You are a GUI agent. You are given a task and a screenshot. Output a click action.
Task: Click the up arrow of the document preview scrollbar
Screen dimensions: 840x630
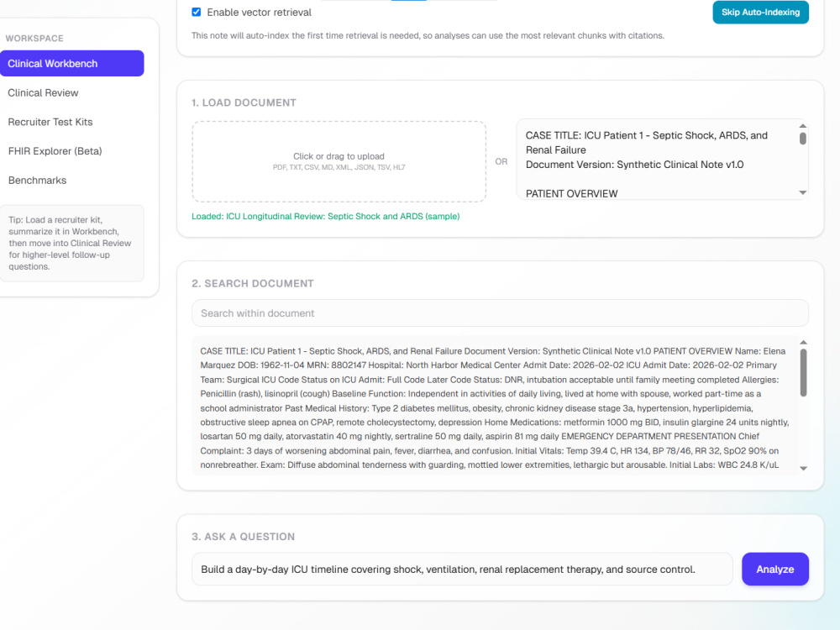[803, 343]
